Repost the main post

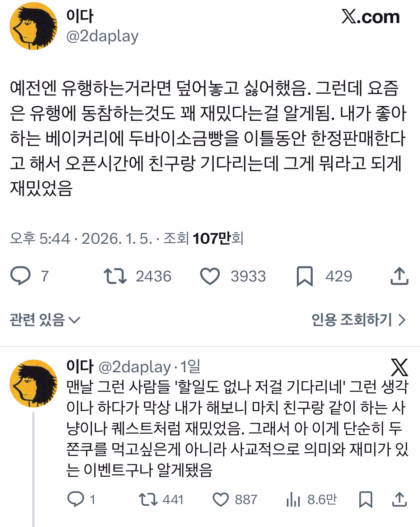pos(115,276)
